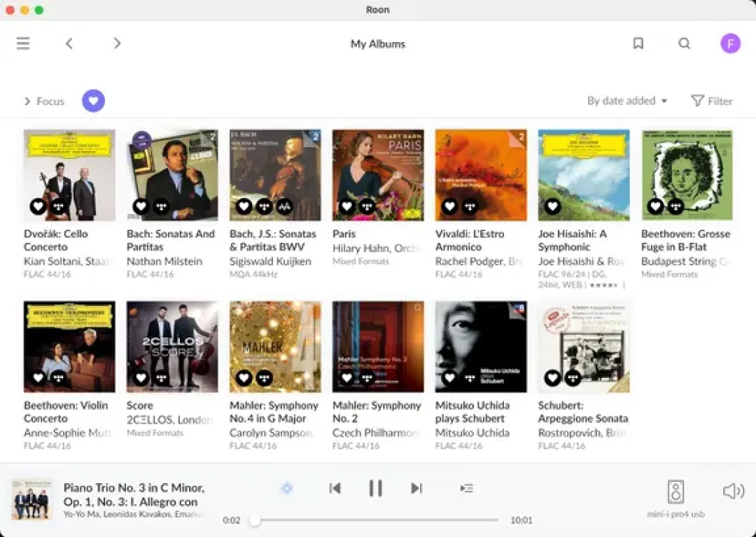Screen dimensions: 756x537
Task: Click TIDAL icon on Nathan Milstein album cover
Action: pos(162,207)
